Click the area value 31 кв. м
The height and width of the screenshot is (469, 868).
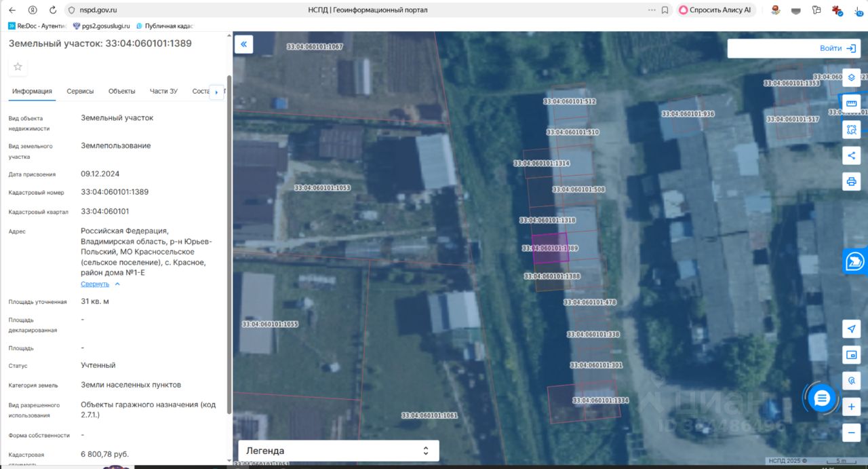pyautogui.click(x=95, y=301)
